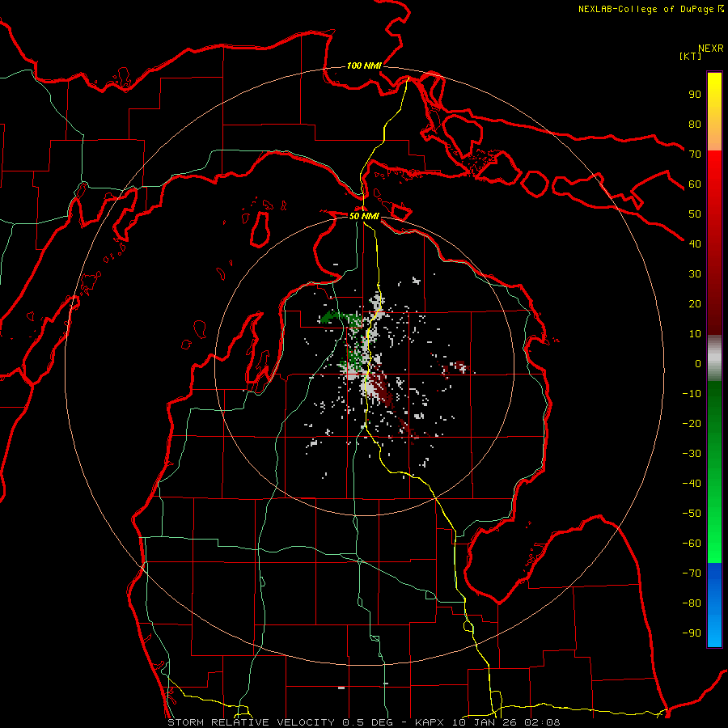The image size is (728, 728).
Task: Click the -10 value on velocity scale
Action: (692, 394)
